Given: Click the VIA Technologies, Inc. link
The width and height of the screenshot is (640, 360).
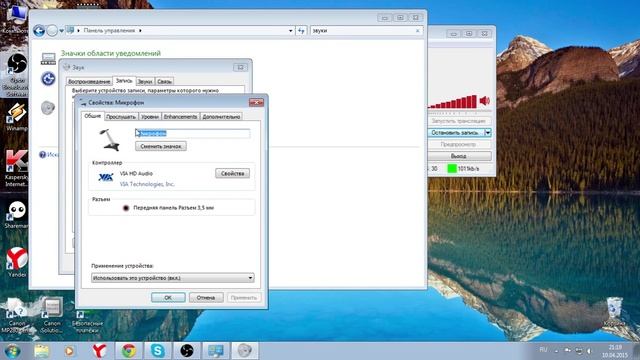Looking at the screenshot, I should pos(147,184).
